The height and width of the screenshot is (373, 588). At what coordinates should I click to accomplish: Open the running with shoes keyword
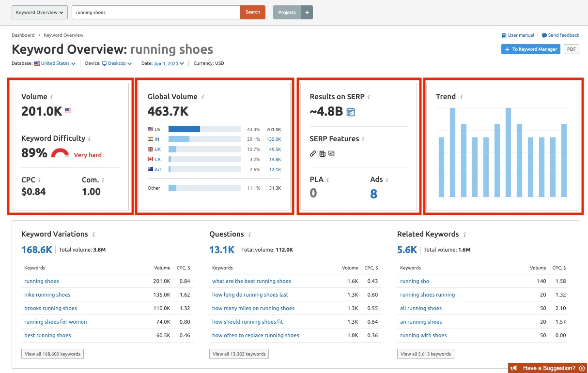point(423,335)
